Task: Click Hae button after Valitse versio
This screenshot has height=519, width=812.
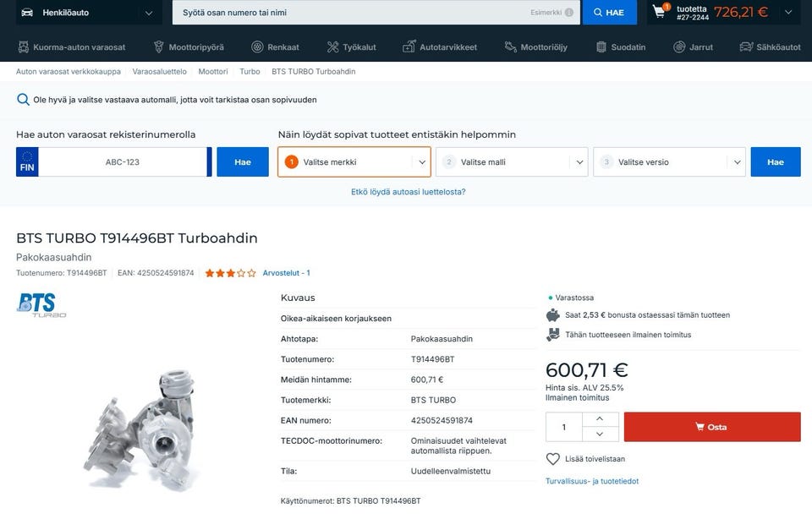Action: tap(776, 162)
